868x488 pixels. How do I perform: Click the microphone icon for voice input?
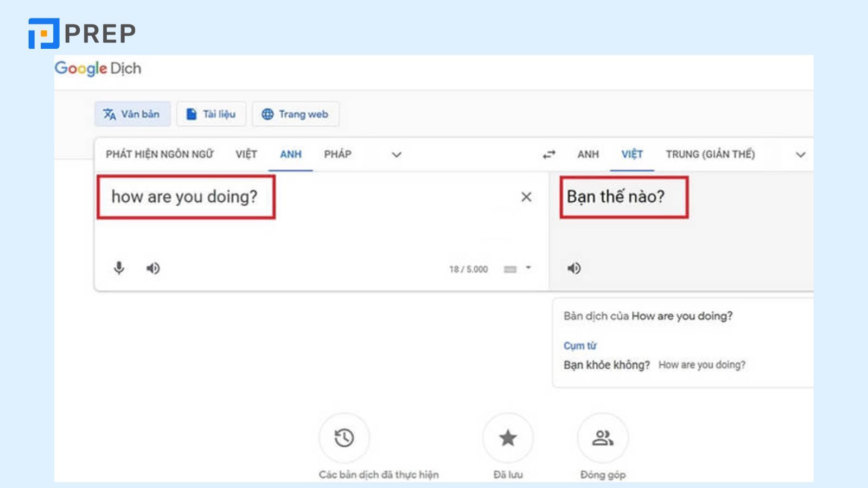(119, 268)
